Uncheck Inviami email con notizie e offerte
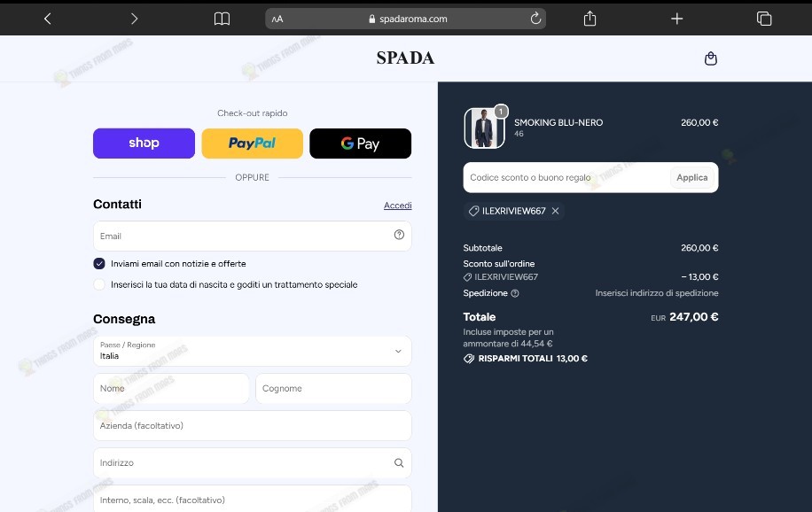Viewport: 812px width, 512px height. [x=99, y=263]
